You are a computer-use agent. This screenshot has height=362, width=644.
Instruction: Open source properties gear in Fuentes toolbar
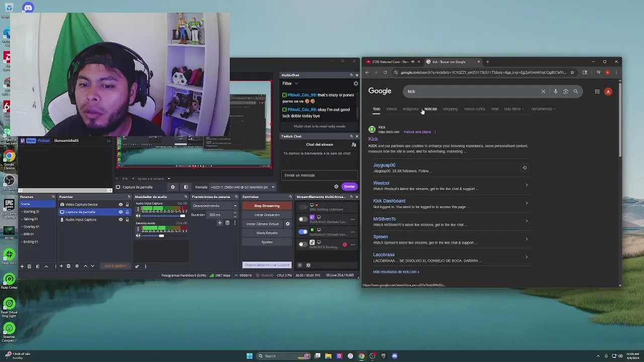(x=77, y=266)
